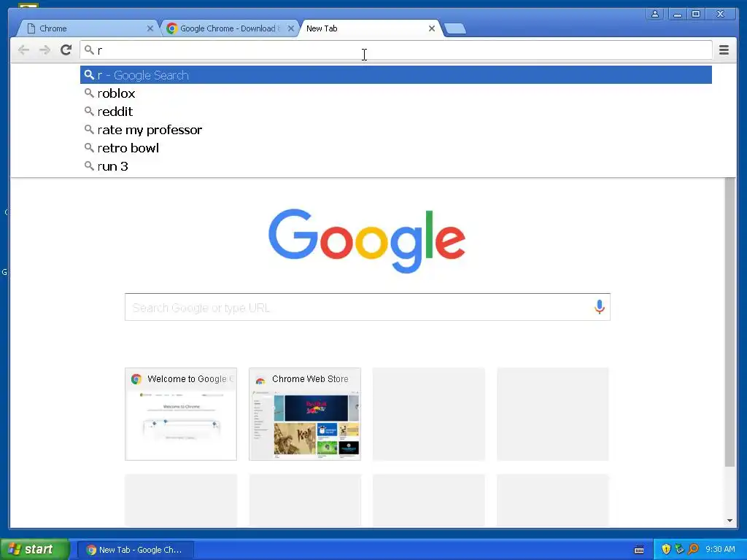Open the Chrome Web Store thumbnail
Viewport: 747px width, 560px height.
[x=305, y=414]
